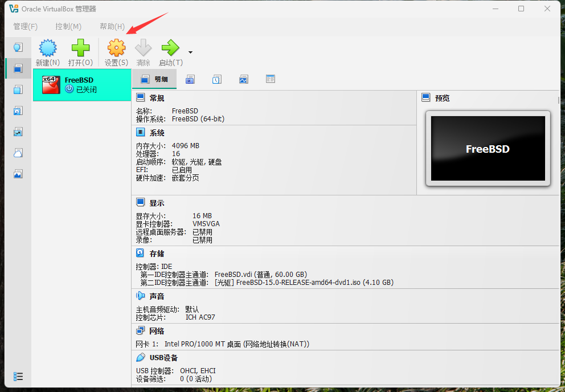Image resolution: width=565 pixels, height=392 pixels.
Task: Click the VMSVGA graphics controller value
Action: click(x=206, y=223)
